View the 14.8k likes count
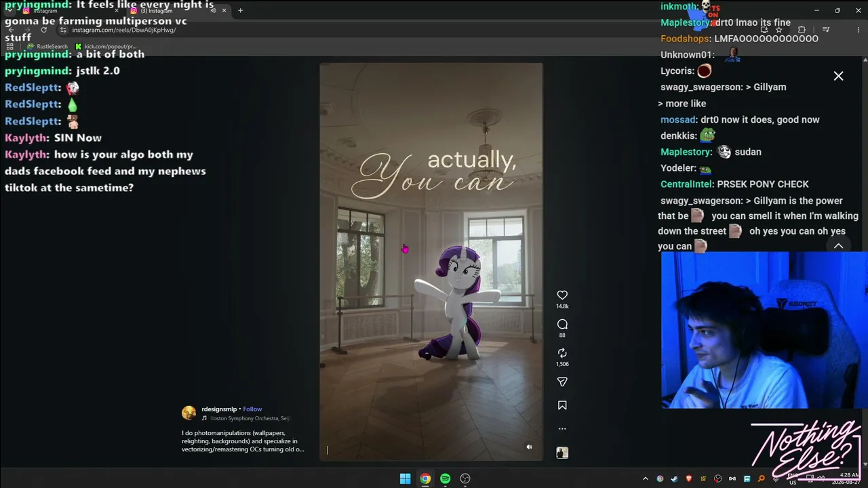The image size is (868, 488). [562, 306]
